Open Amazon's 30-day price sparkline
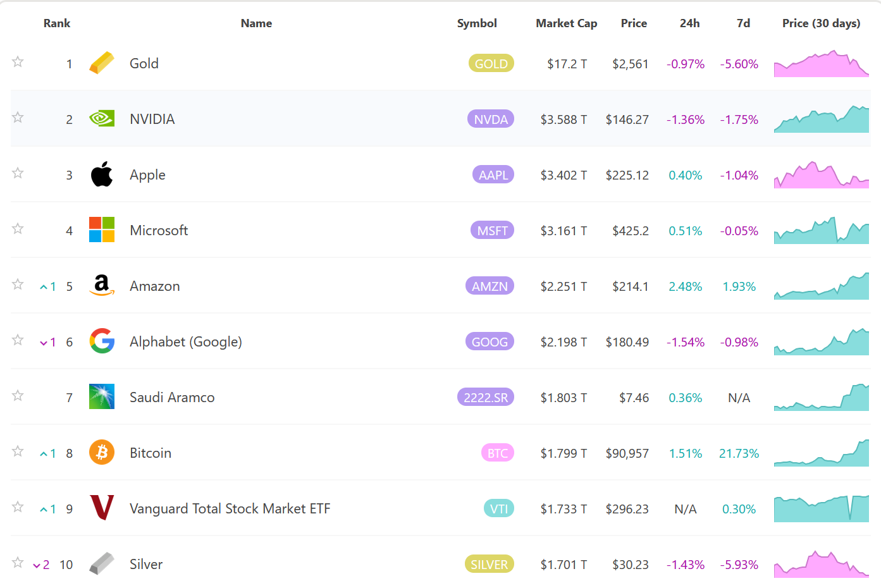The width and height of the screenshot is (881, 588). click(822, 286)
